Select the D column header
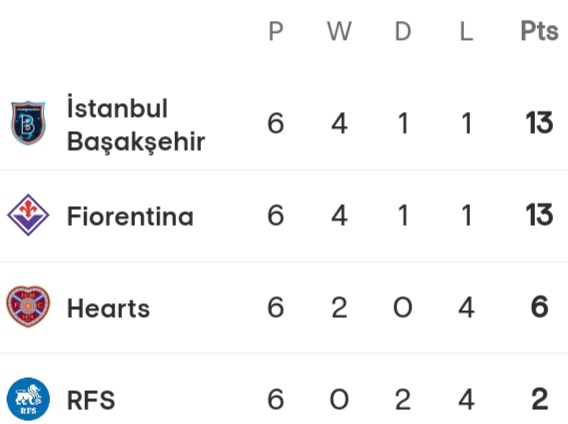568x424 pixels. click(403, 31)
